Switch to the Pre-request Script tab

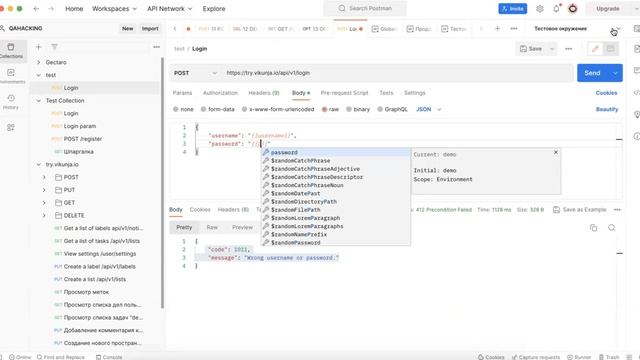click(344, 93)
